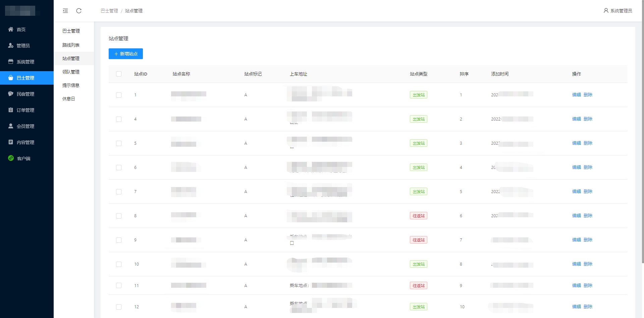
Task: Click the sidebar collapse icon in header
Action: tap(65, 11)
